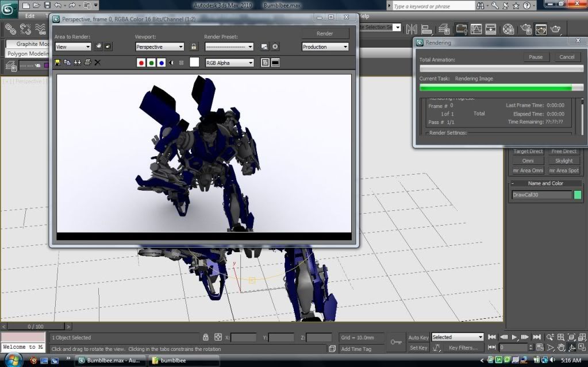588x367 pixels.
Task: Open the RGB Alpha channel dropdown
Action: [229, 63]
